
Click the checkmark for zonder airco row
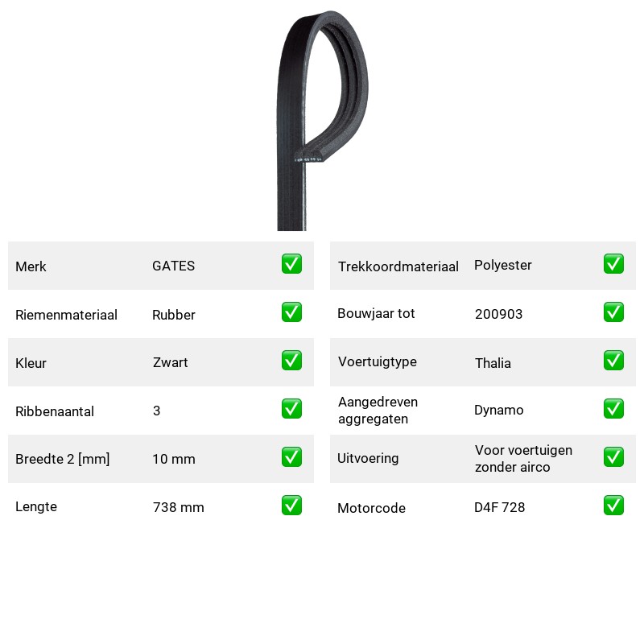click(x=613, y=457)
